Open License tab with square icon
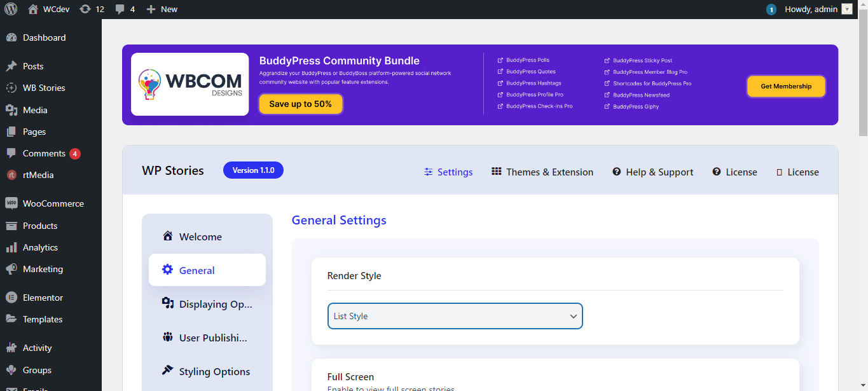 (797, 172)
